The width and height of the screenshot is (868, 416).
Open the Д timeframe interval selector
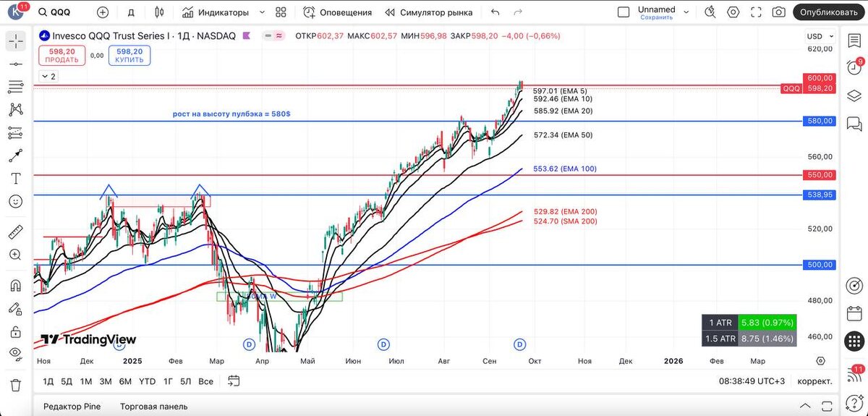[131, 12]
